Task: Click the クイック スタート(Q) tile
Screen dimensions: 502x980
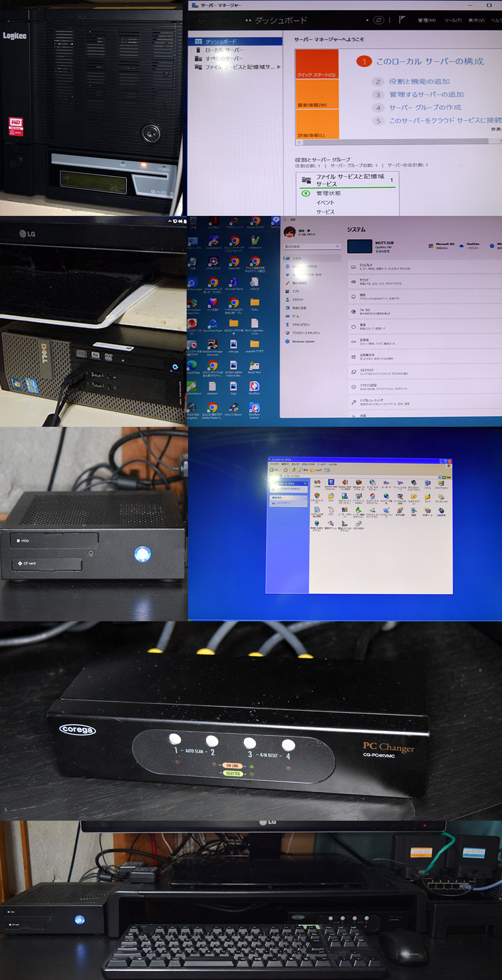Action: point(317,64)
